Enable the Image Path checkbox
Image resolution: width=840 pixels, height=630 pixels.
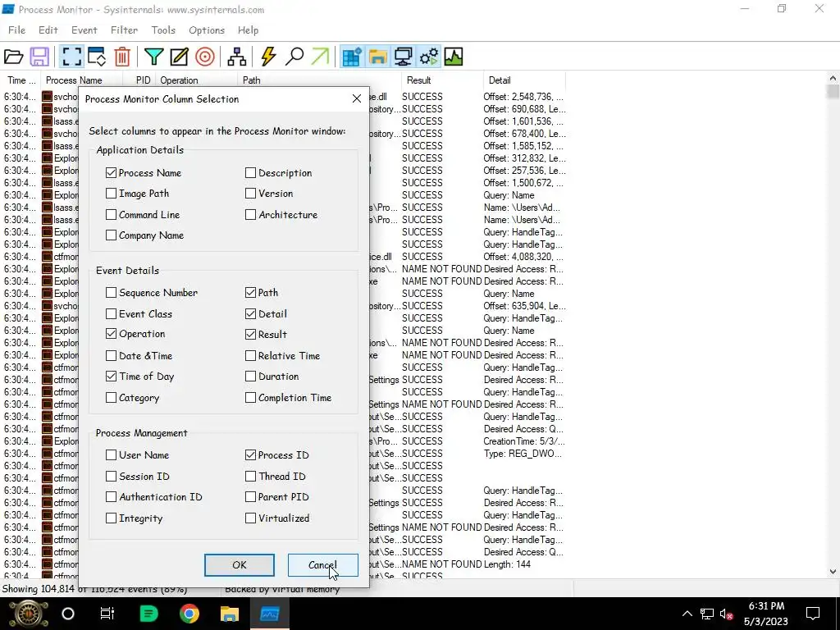[111, 194]
